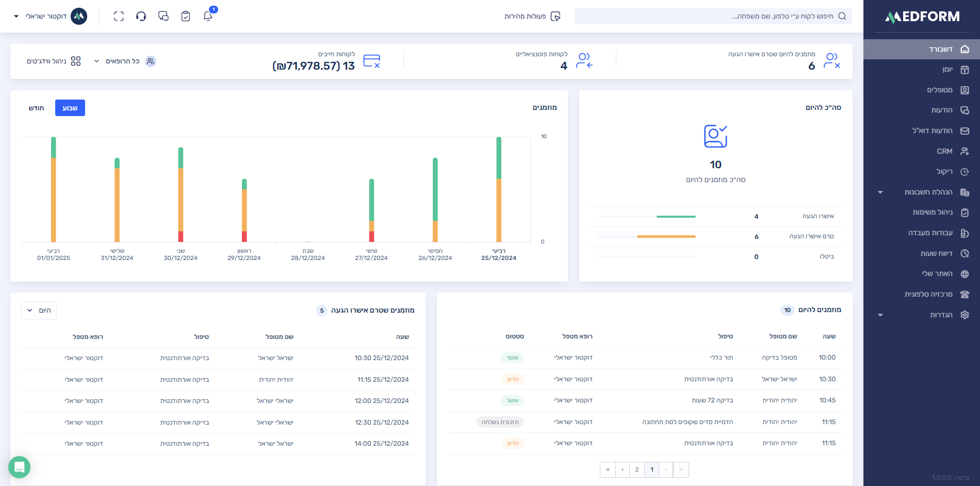The height and width of the screenshot is (486, 980).
Task: Click the search magnifier icon
Action: point(842,16)
